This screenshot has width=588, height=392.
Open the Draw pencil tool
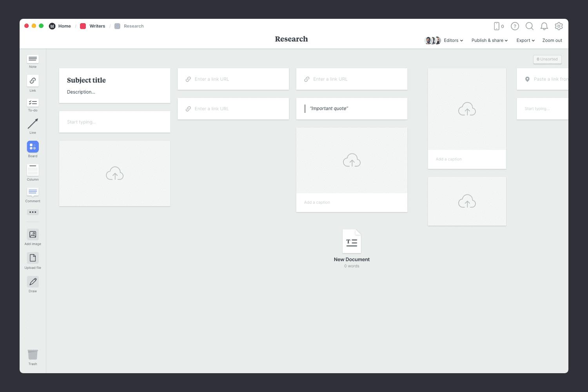[33, 282]
